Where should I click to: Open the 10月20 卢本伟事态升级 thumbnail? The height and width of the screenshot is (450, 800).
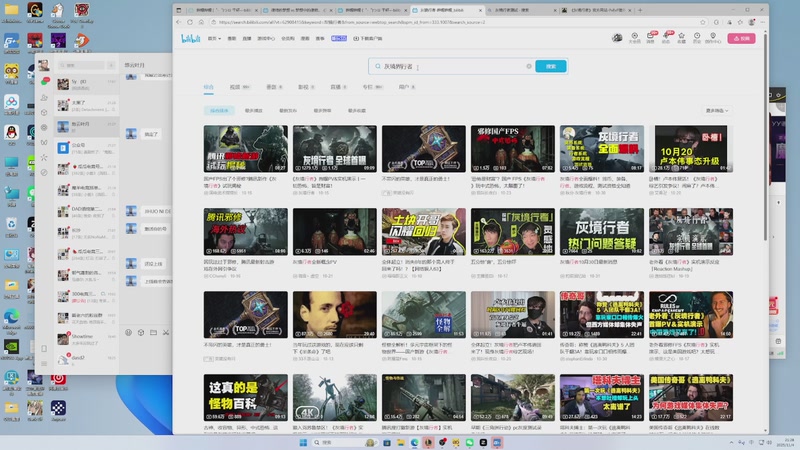coord(691,148)
